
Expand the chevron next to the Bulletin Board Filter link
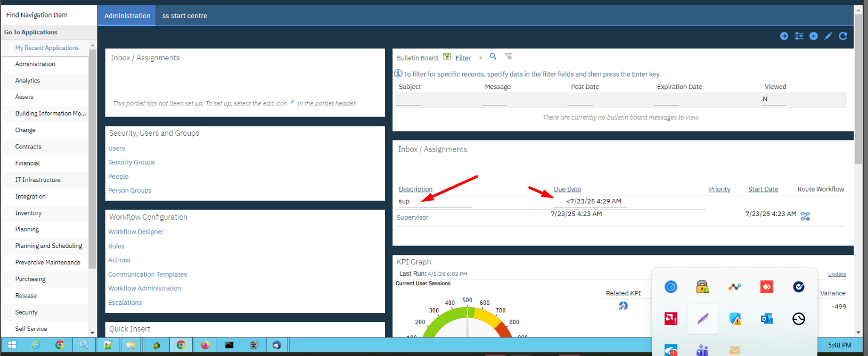point(480,58)
